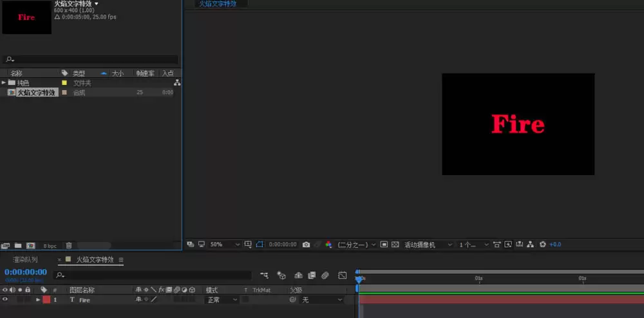
Task: Toggle mask and shape path visibility
Action: pos(259,245)
